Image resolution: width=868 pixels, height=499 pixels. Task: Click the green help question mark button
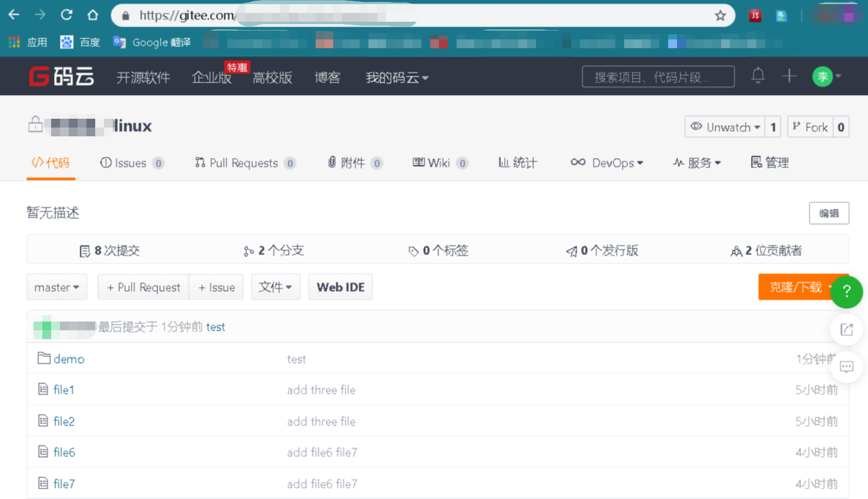pyautogui.click(x=847, y=291)
